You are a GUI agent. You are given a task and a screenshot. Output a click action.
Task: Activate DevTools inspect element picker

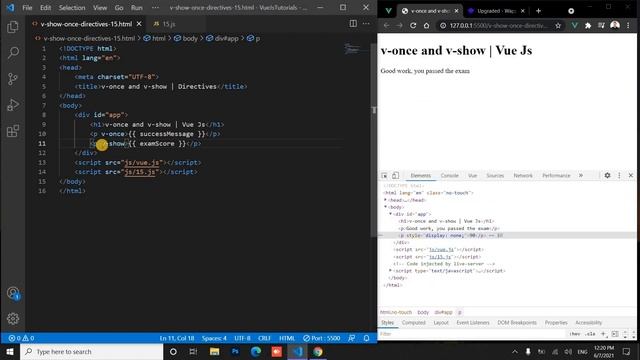click(x=384, y=176)
